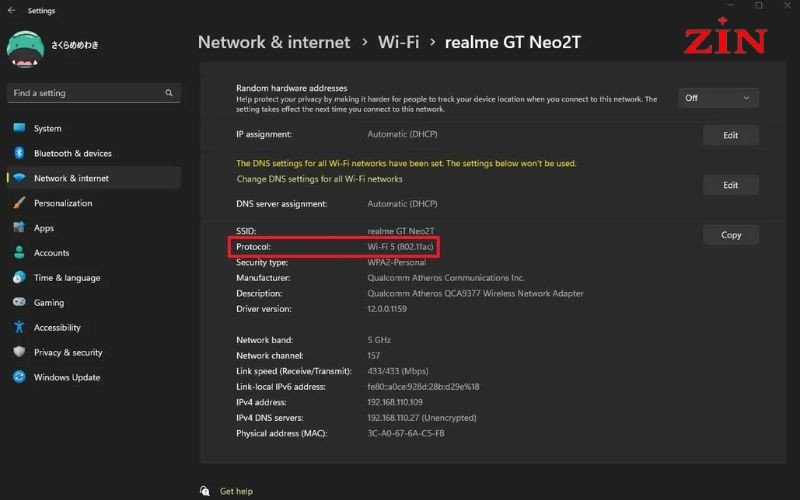The width and height of the screenshot is (800, 500).
Task: Click the Gaming controller icon
Action: click(x=18, y=302)
